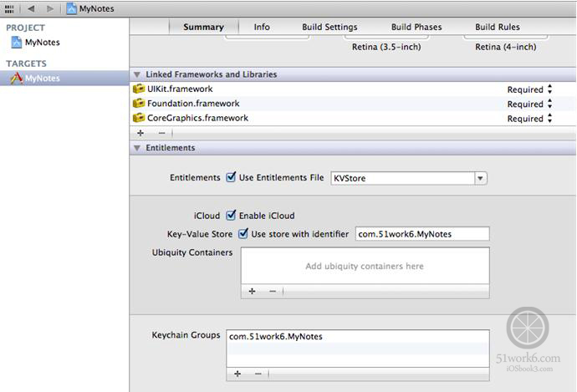Select the MyNotes project icon in the sidebar
This screenshot has height=392, width=577.
click(17, 43)
